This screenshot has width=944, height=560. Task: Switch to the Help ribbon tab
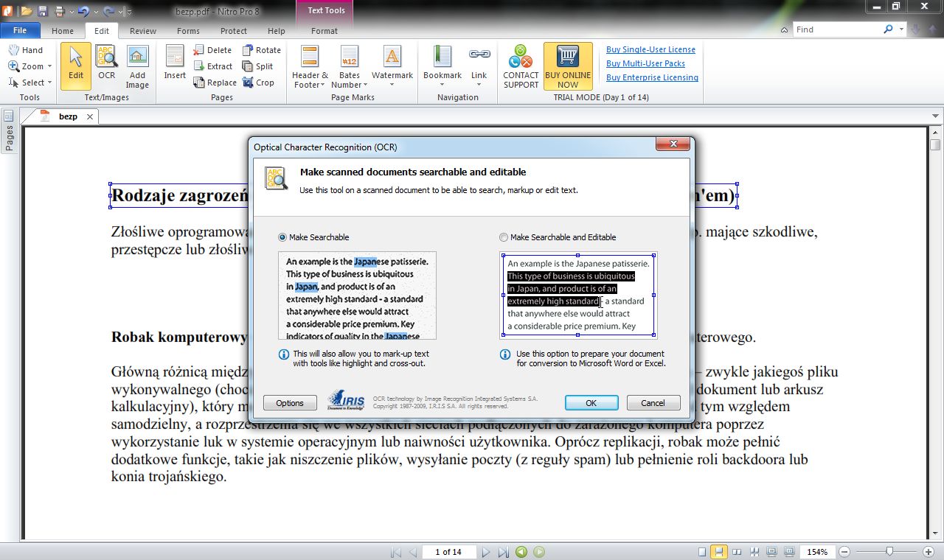tap(277, 31)
